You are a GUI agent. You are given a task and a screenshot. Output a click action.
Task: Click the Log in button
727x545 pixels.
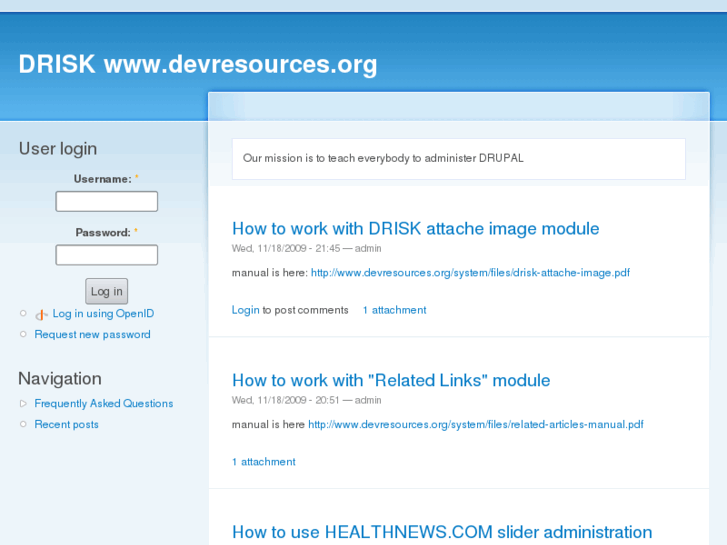point(107,291)
